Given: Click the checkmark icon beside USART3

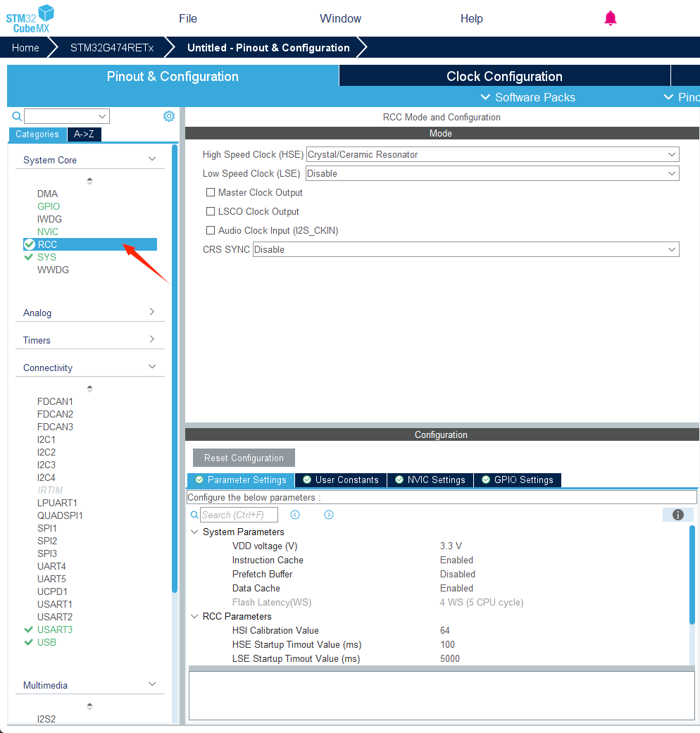Looking at the screenshot, I should click(29, 629).
